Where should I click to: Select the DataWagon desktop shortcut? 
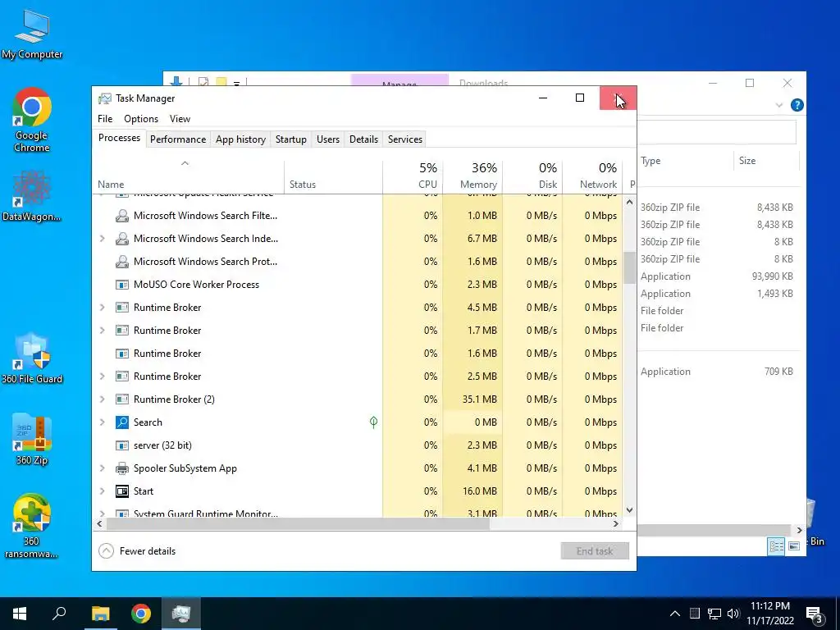click(x=32, y=196)
